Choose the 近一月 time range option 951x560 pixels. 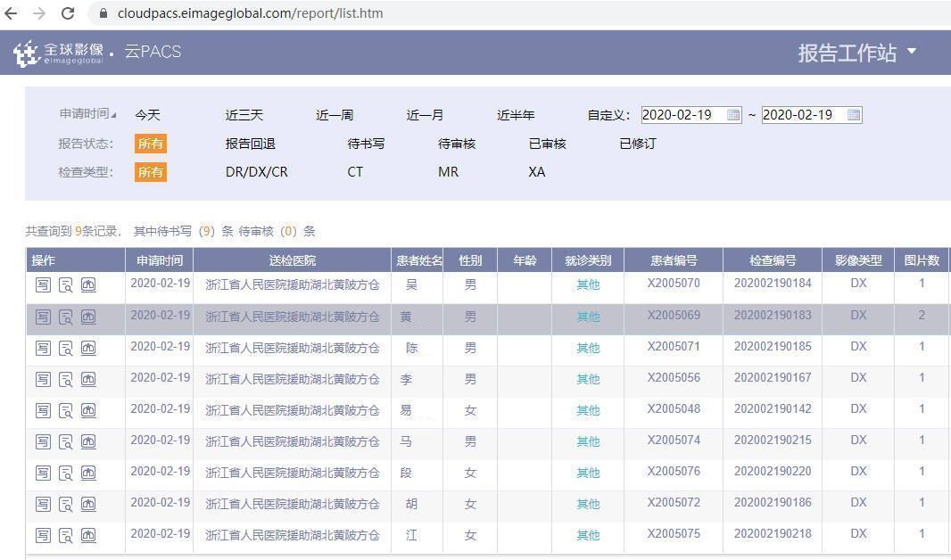click(x=425, y=115)
